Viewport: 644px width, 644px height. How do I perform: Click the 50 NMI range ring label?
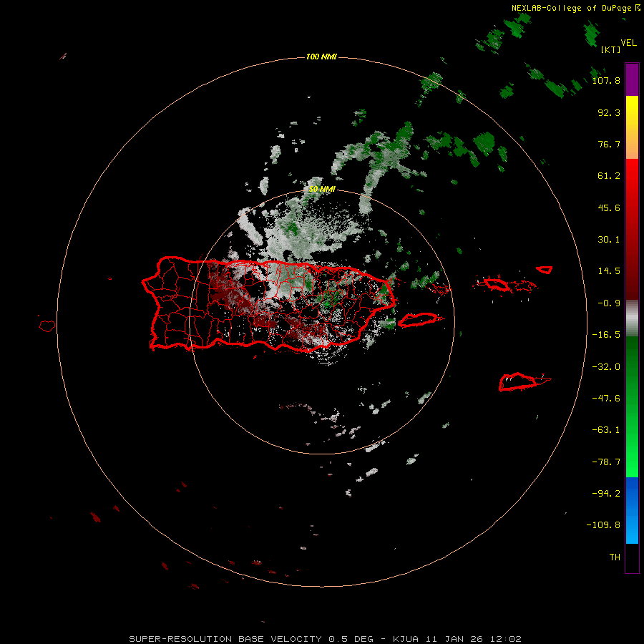322,190
